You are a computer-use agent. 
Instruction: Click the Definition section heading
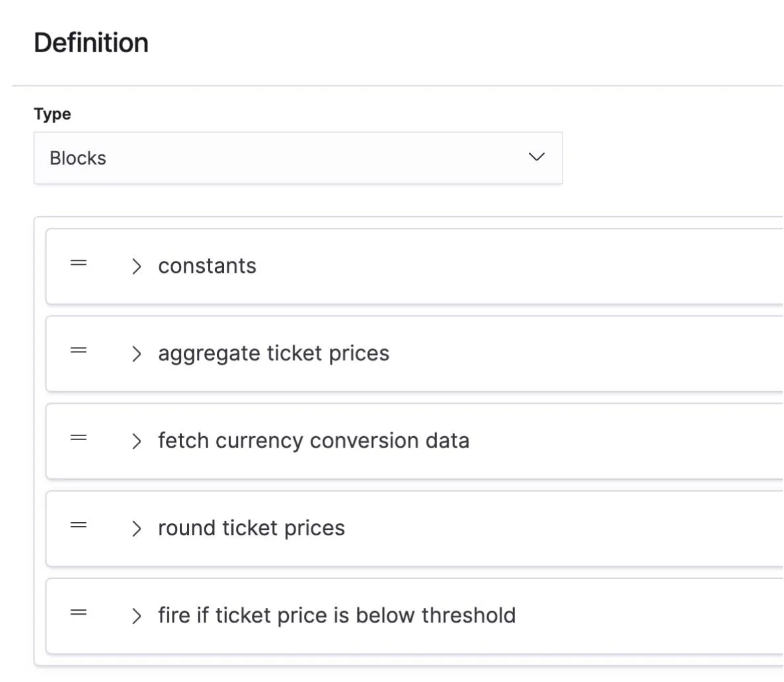[91, 43]
